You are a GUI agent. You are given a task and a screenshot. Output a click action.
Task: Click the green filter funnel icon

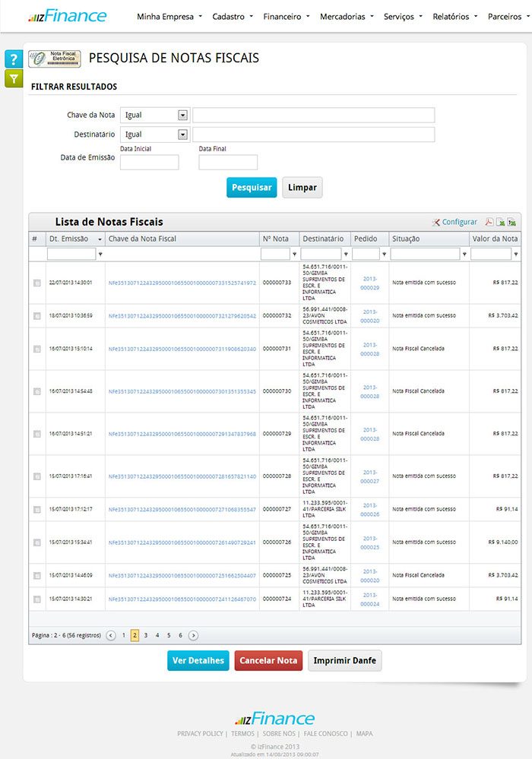pos(14,78)
